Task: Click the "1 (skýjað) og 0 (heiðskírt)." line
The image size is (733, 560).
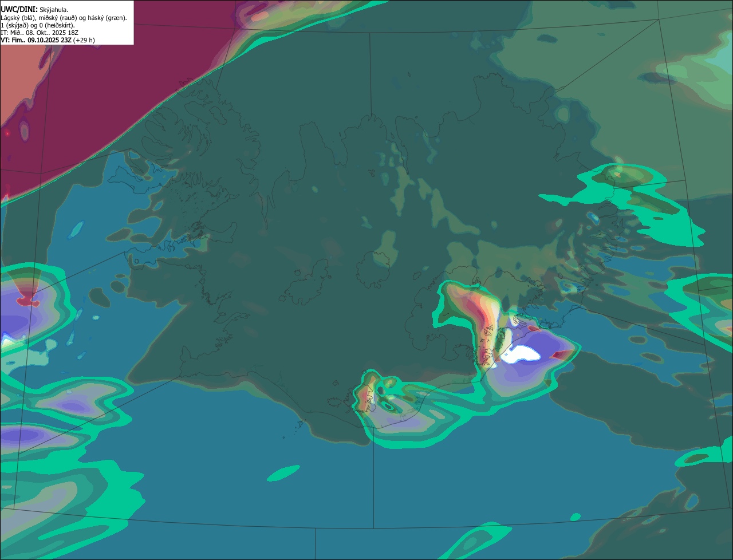Action: coord(38,25)
